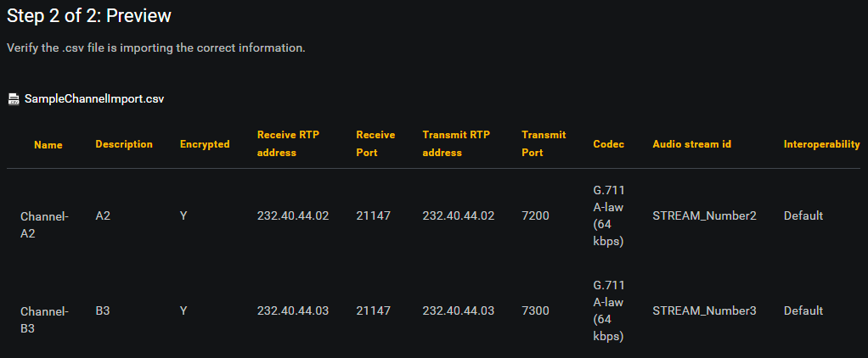Select the SampleChannelImport.csv file name
Screen dimensions: 868x358
tap(94, 99)
